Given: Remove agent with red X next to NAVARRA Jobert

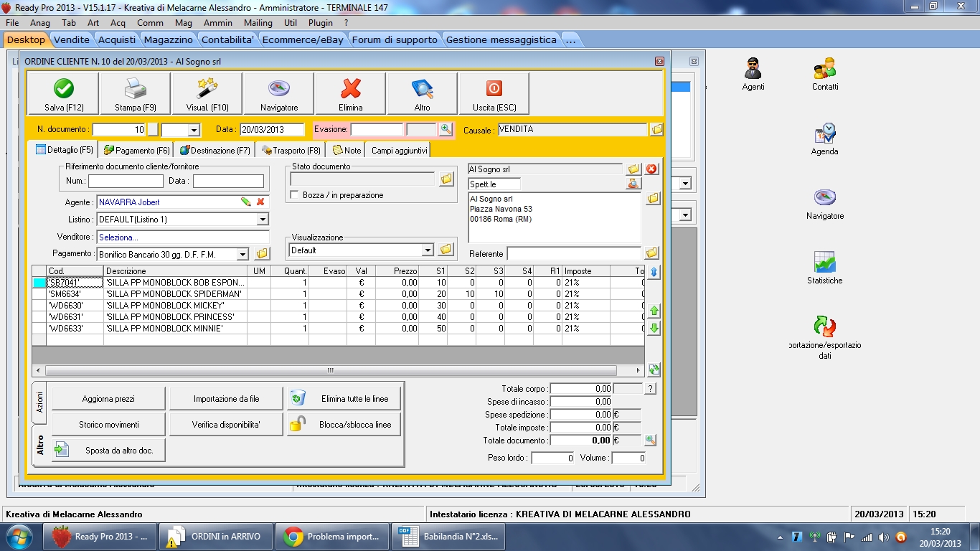Looking at the screenshot, I should pyautogui.click(x=260, y=202).
